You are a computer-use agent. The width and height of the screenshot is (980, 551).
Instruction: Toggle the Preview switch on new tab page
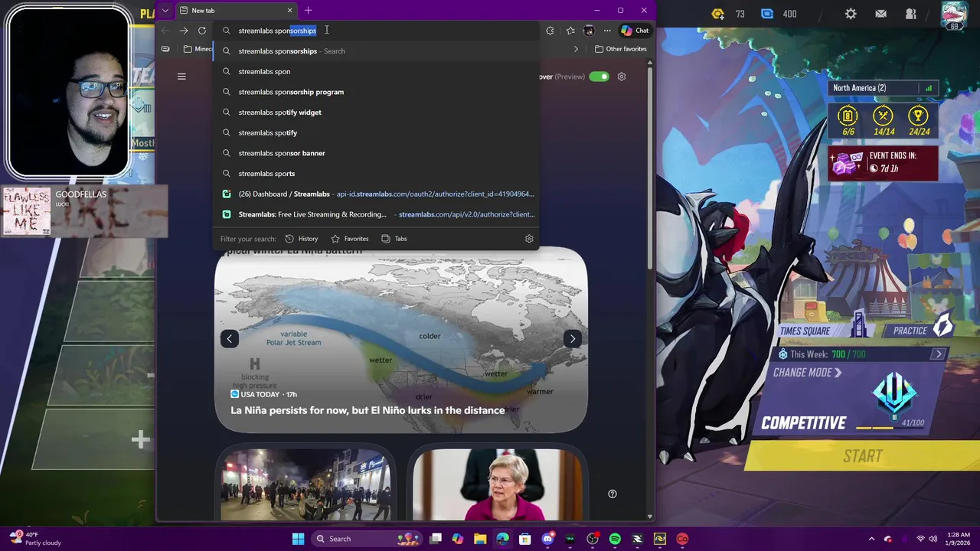599,77
